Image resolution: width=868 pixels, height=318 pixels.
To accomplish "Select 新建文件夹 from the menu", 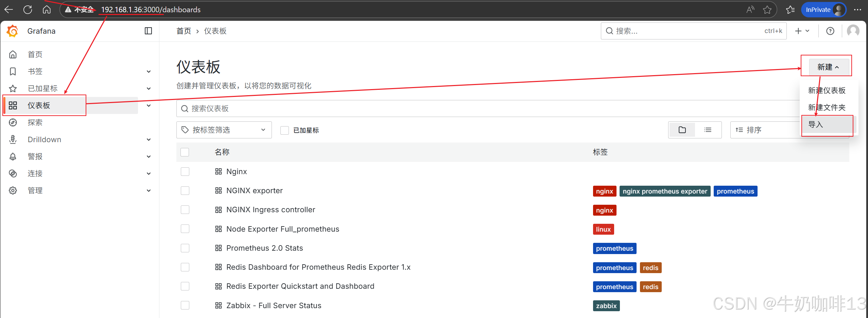I will coord(827,107).
